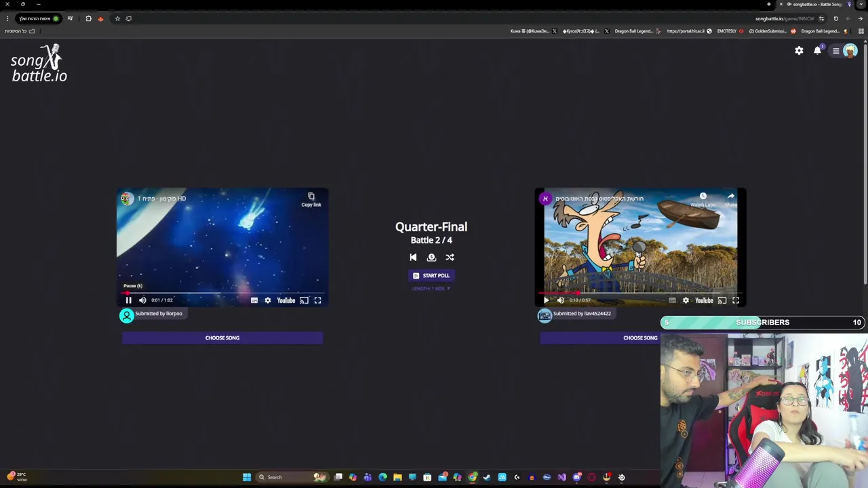Open the EMOTESLY bookmark
The height and width of the screenshot is (488, 868).
[730, 31]
